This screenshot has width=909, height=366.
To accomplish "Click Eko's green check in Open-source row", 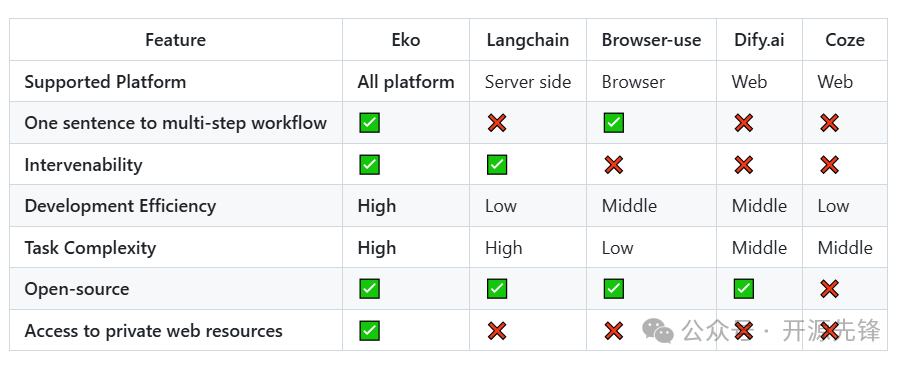I will pyautogui.click(x=369, y=289).
